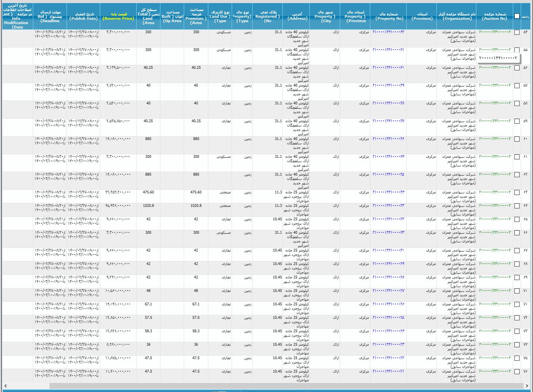Click the Built Up Area column header

tap(172, 16)
